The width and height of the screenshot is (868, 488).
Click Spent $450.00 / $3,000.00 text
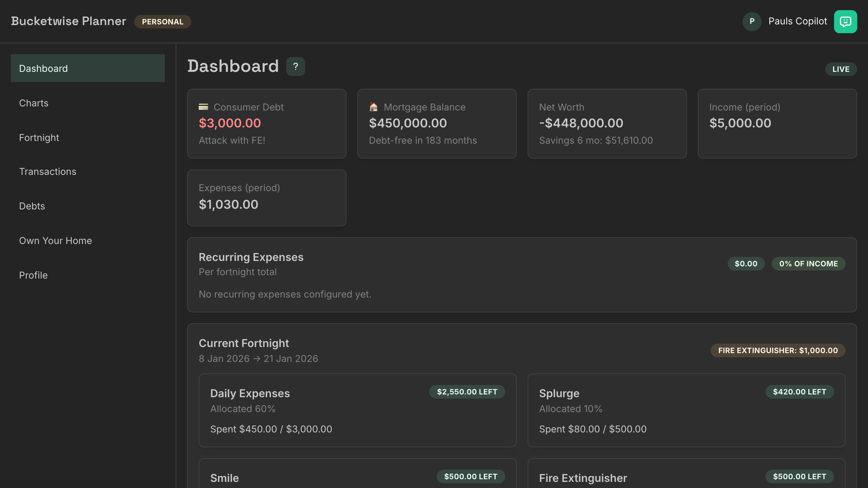271,429
